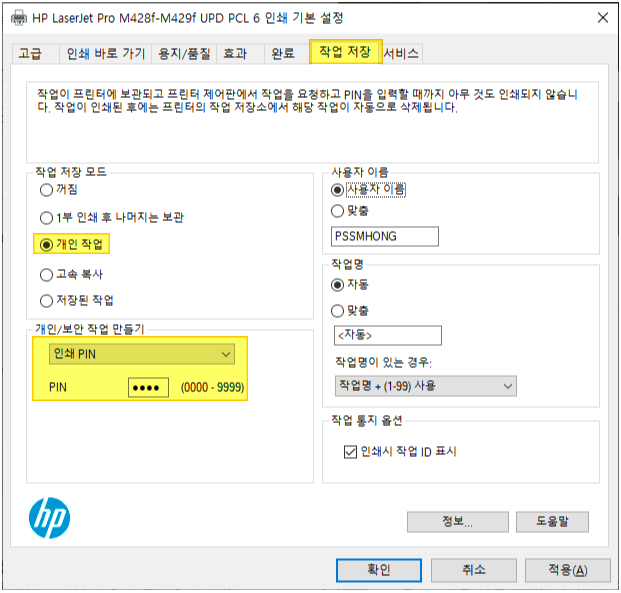Click the HP logo icon

coord(50,518)
